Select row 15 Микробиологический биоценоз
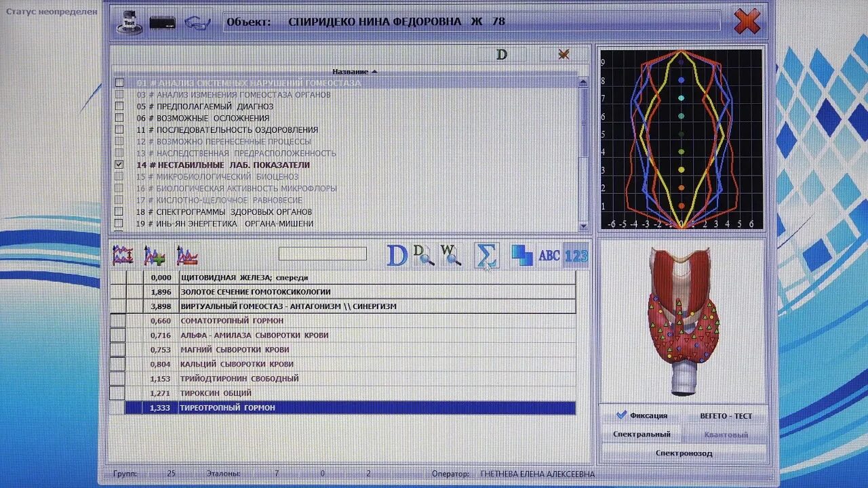Image resolution: width=868 pixels, height=488 pixels. pyautogui.click(x=344, y=176)
